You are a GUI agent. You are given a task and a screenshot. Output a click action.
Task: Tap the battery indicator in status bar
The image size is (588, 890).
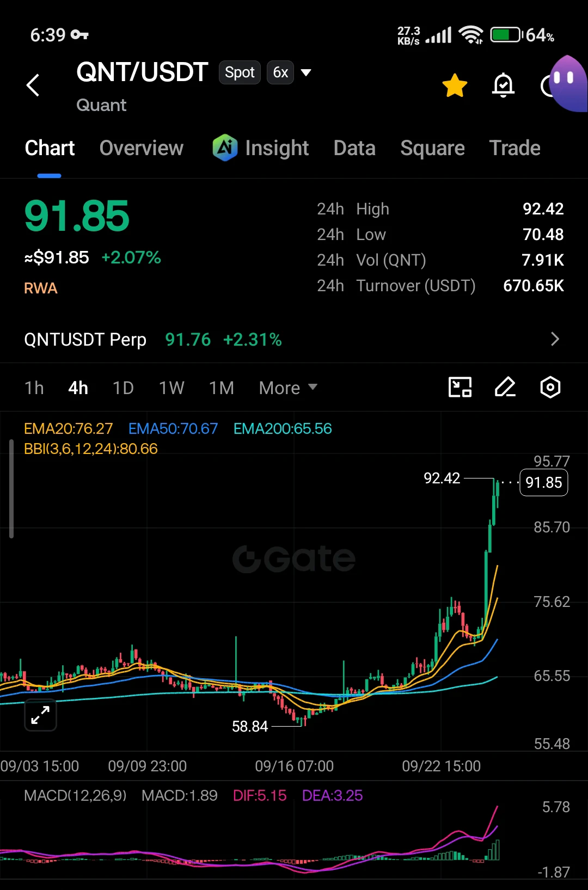coord(506,35)
